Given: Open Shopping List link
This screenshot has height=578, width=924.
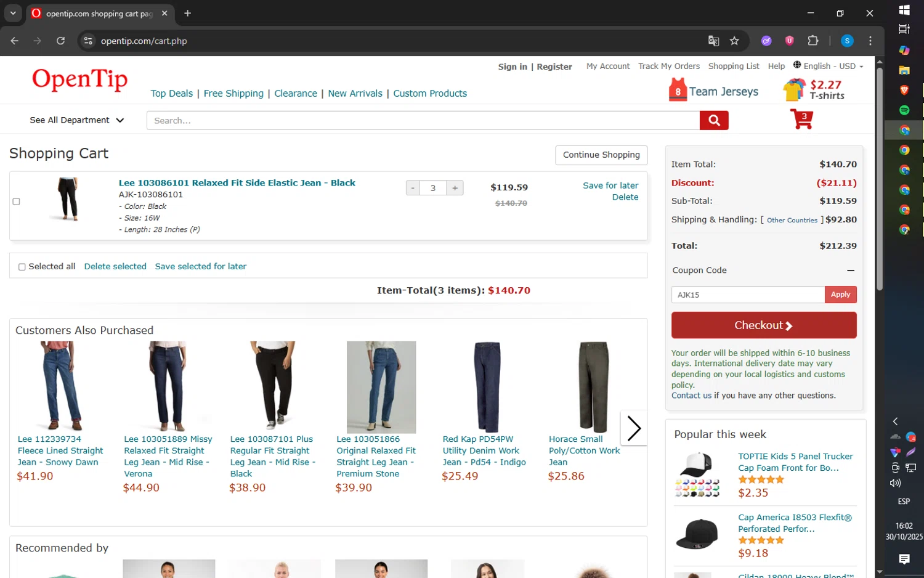Looking at the screenshot, I should pos(734,66).
